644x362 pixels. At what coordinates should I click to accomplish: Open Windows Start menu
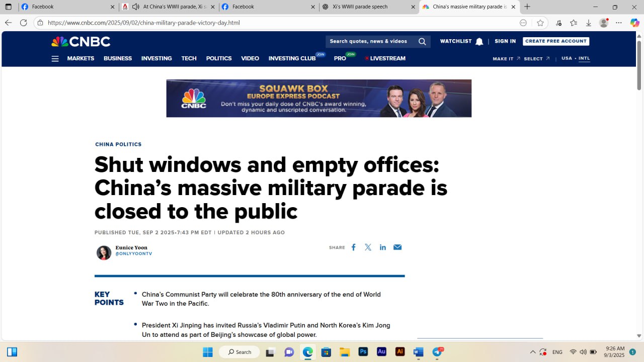(207, 352)
